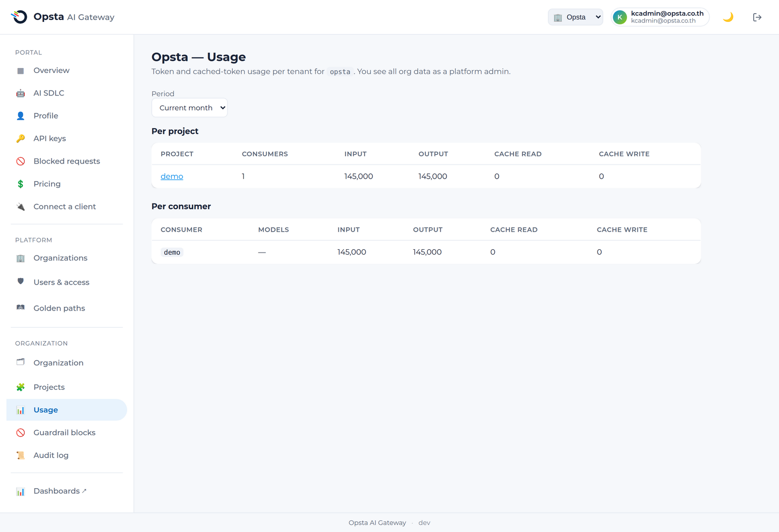This screenshot has height=532, width=779.
Task: Click the green K user avatar
Action: click(620, 18)
